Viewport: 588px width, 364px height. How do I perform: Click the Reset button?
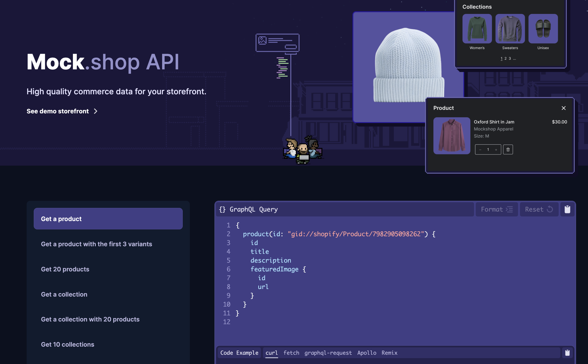[539, 209]
